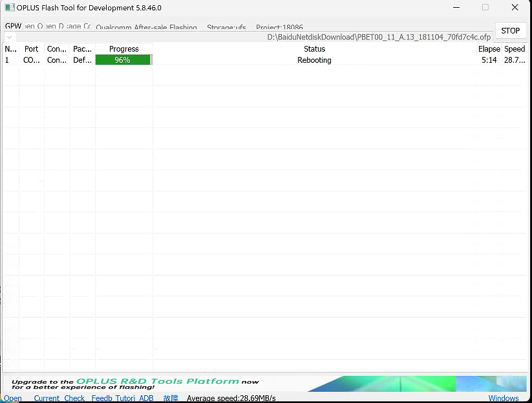Open the Feedb link in the footer

101,398
